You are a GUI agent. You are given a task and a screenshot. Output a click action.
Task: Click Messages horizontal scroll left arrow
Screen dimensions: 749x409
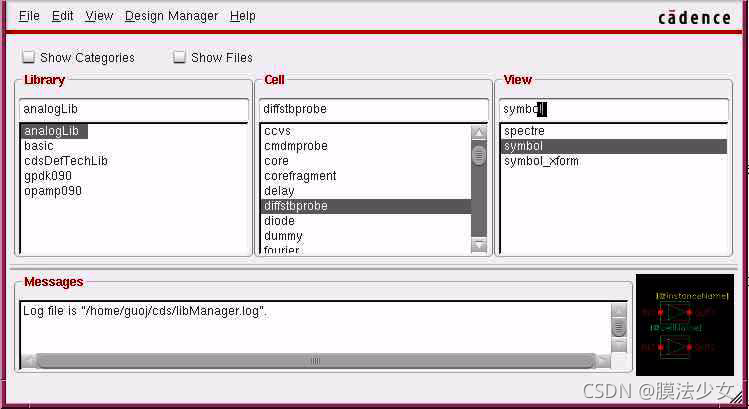28,361
